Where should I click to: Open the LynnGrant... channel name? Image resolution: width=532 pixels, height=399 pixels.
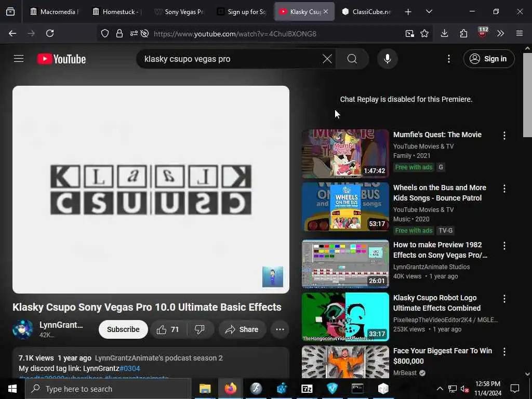(61, 325)
